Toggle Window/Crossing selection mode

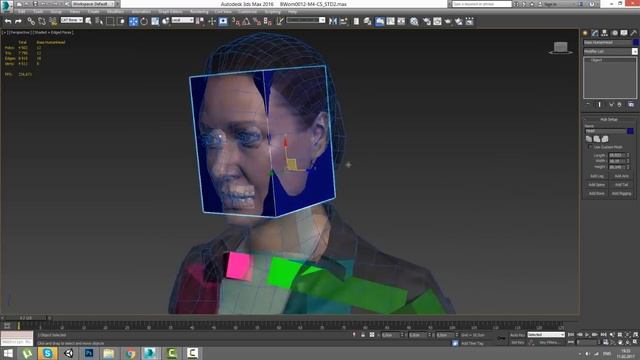pyautogui.click(x=121, y=21)
